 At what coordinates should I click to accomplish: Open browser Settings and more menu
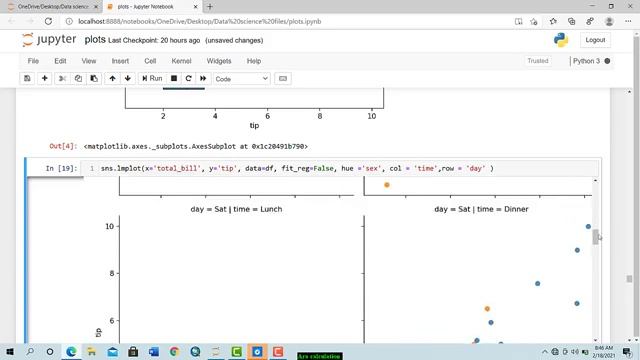click(x=628, y=21)
